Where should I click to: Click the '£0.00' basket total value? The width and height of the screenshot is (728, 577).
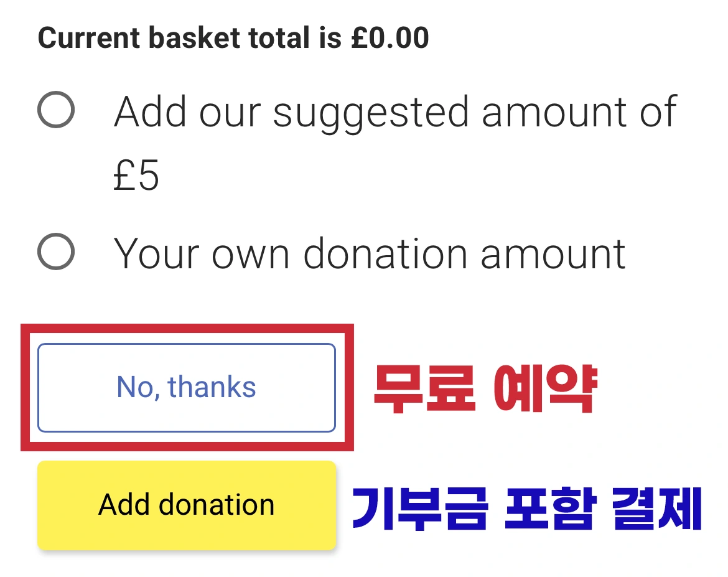390,39
